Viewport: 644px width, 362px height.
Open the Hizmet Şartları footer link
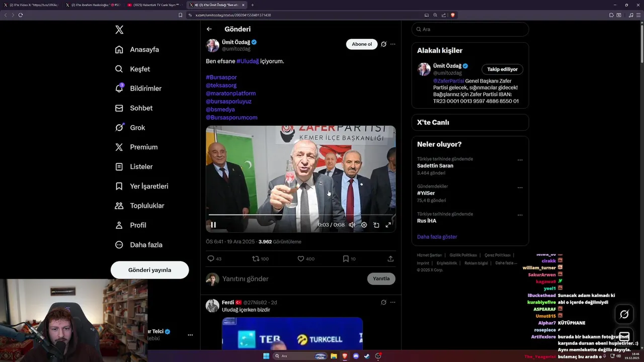click(429, 255)
